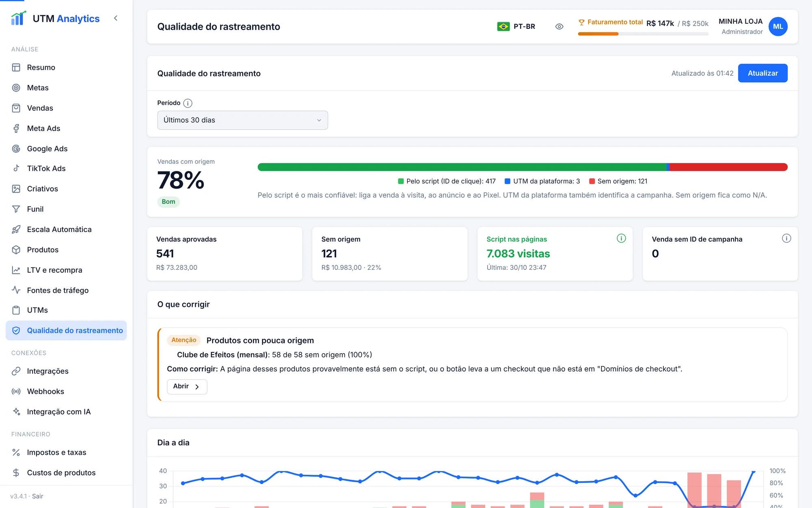
Task: Open the Últimos 30 dias period dropdown
Action: (242, 120)
